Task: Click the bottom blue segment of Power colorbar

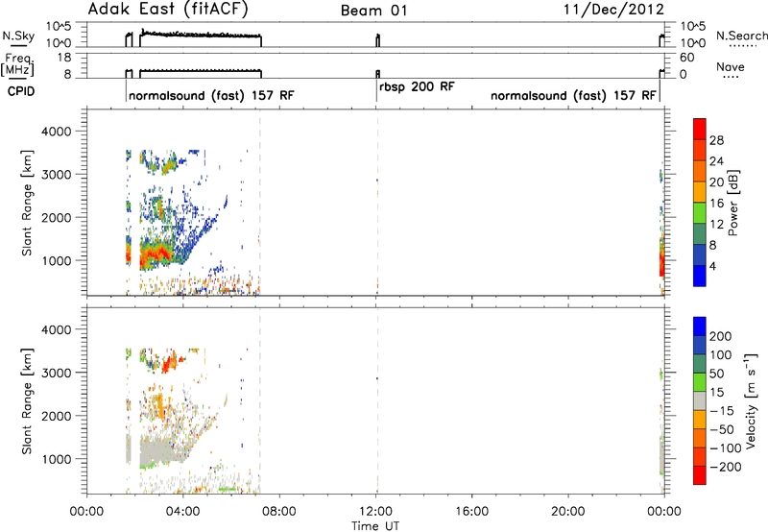Action: (x=700, y=276)
